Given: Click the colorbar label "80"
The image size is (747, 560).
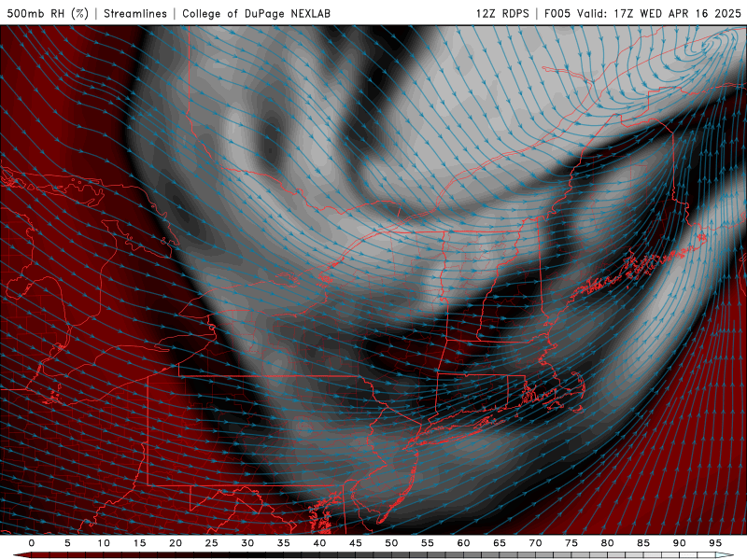Looking at the screenshot, I should (608, 543).
